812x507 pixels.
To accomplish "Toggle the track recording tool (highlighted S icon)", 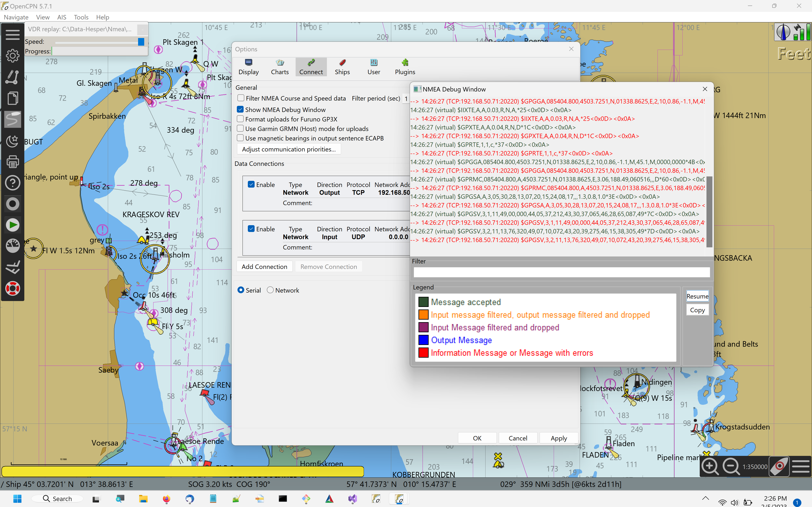I will tap(12, 119).
